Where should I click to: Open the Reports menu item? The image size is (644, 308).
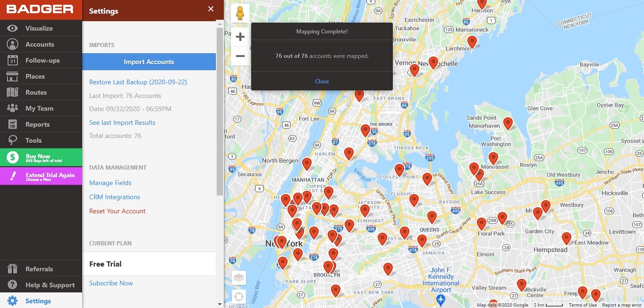(x=41, y=124)
